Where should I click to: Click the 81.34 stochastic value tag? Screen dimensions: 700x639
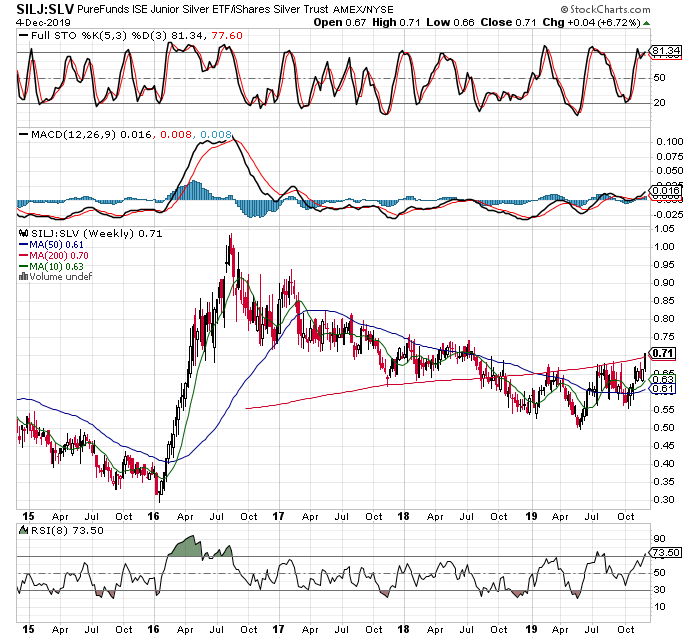click(666, 50)
